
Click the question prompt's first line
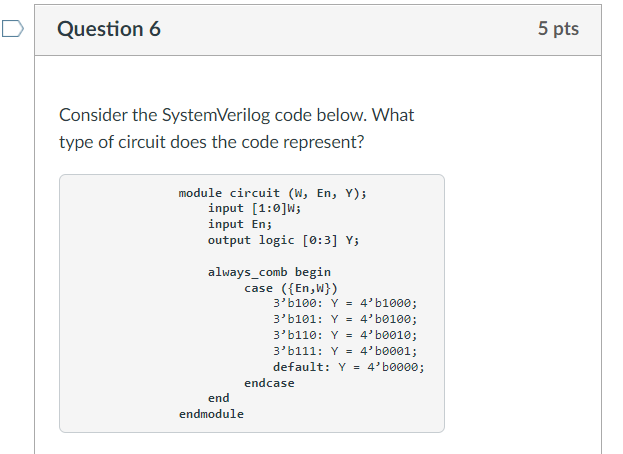236,115
